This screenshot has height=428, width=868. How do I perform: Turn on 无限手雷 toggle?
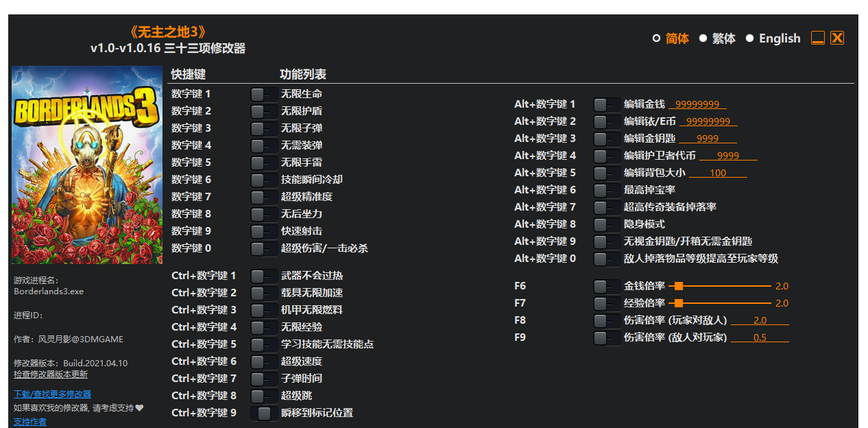click(x=264, y=163)
